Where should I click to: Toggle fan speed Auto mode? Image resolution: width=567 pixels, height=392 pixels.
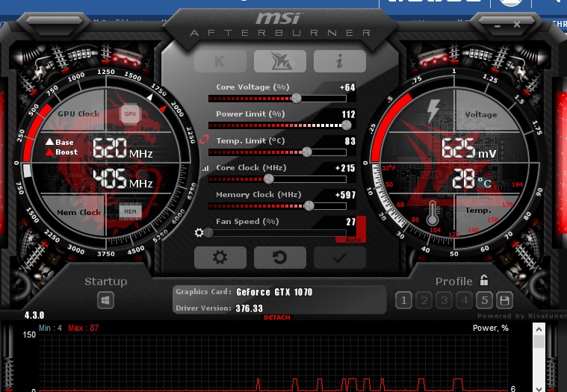point(353,239)
